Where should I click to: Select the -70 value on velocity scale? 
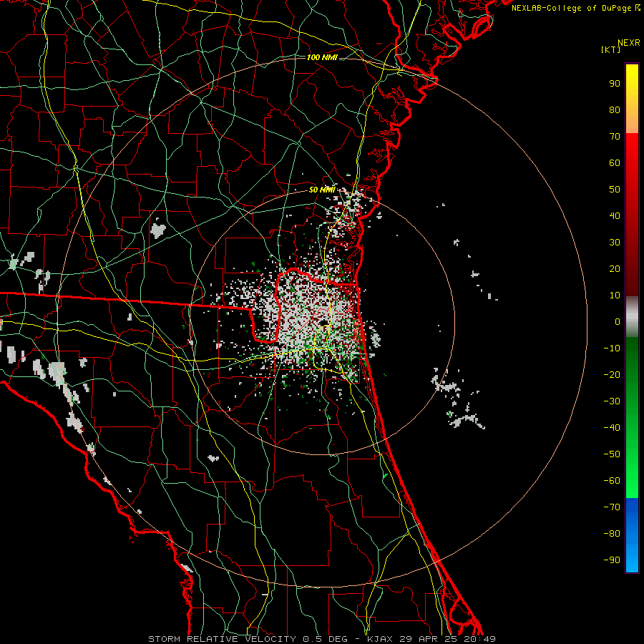click(612, 507)
